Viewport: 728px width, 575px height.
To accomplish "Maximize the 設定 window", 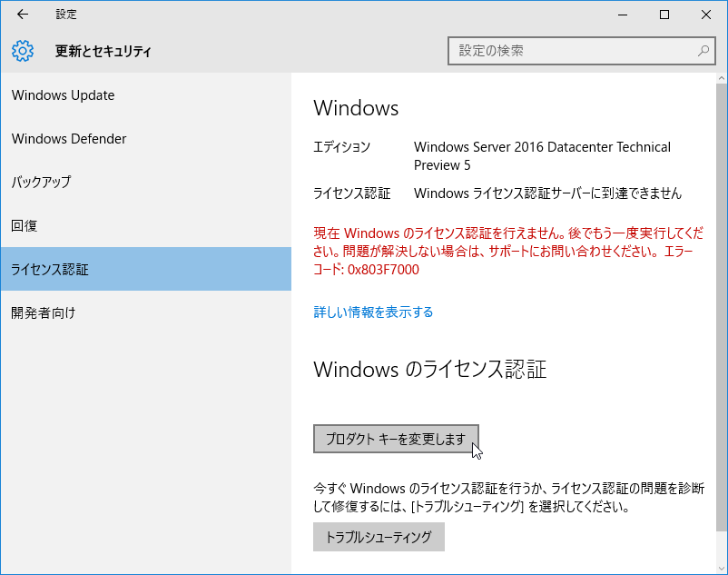I will click(664, 15).
